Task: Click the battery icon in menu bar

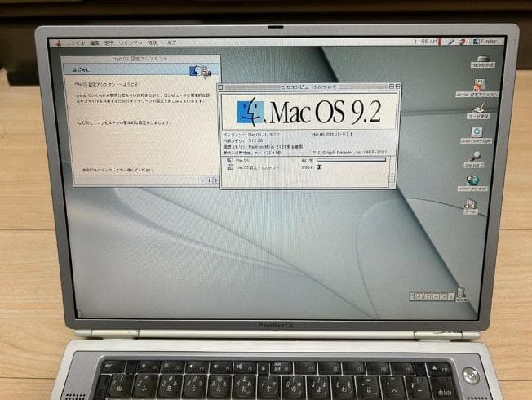Action: (x=440, y=42)
